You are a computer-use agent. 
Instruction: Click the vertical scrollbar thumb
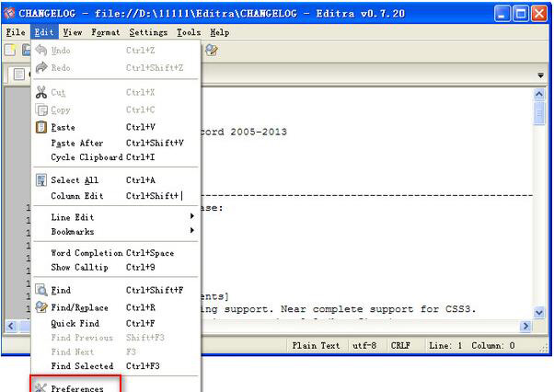[539, 113]
